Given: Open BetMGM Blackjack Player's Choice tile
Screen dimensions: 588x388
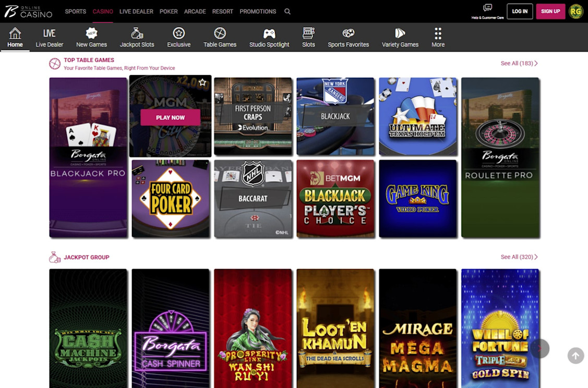Looking at the screenshot, I should pos(335,199).
